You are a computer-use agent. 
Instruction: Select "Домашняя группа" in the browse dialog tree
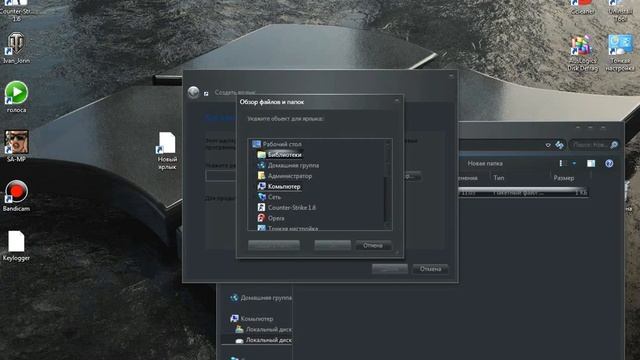(288, 165)
